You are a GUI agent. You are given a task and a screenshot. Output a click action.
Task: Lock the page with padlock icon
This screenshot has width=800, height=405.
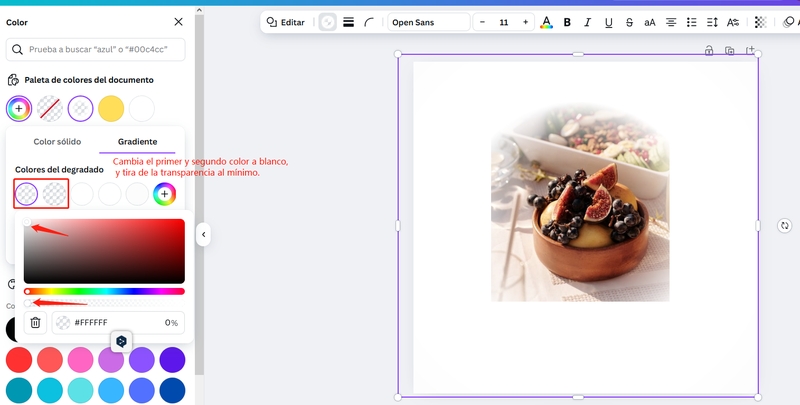tap(709, 50)
